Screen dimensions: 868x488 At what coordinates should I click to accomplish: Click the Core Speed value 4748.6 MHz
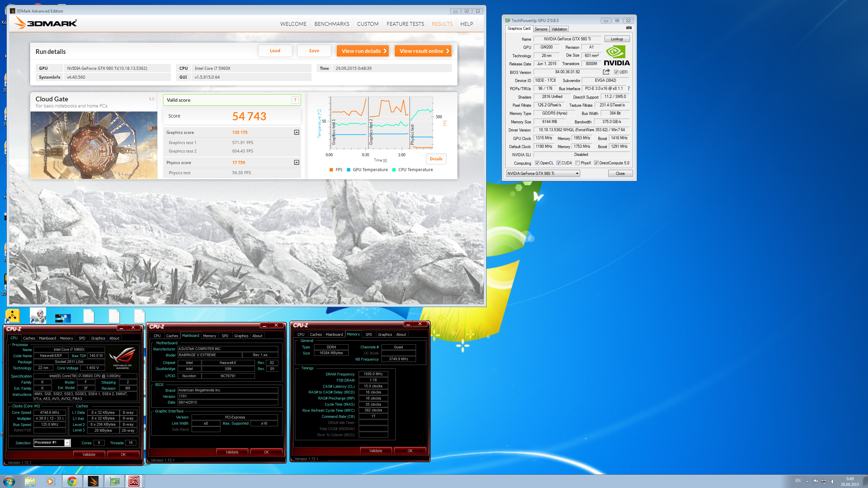(x=50, y=412)
